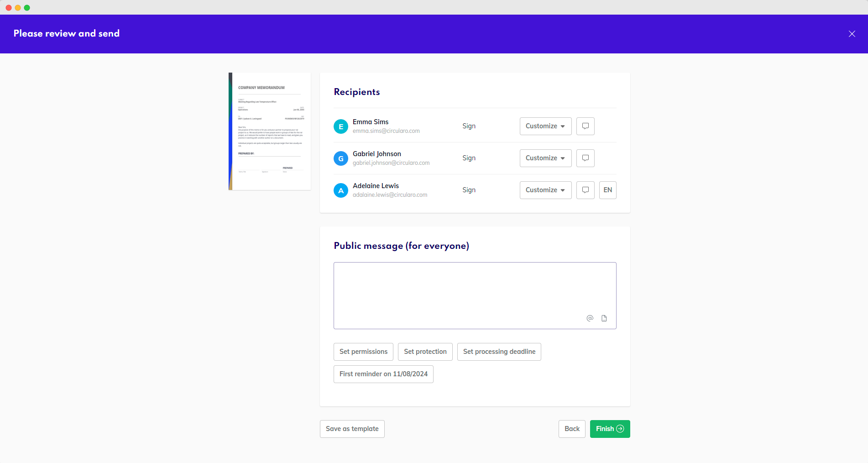Image resolution: width=868 pixels, height=463 pixels.
Task: Close the review and send dialog
Action: click(x=852, y=34)
